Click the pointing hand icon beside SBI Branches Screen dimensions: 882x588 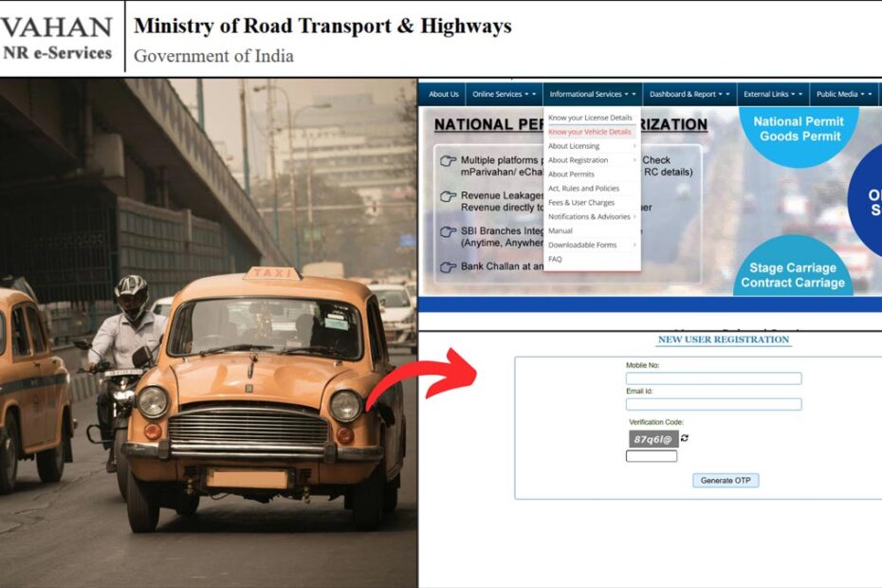[448, 231]
